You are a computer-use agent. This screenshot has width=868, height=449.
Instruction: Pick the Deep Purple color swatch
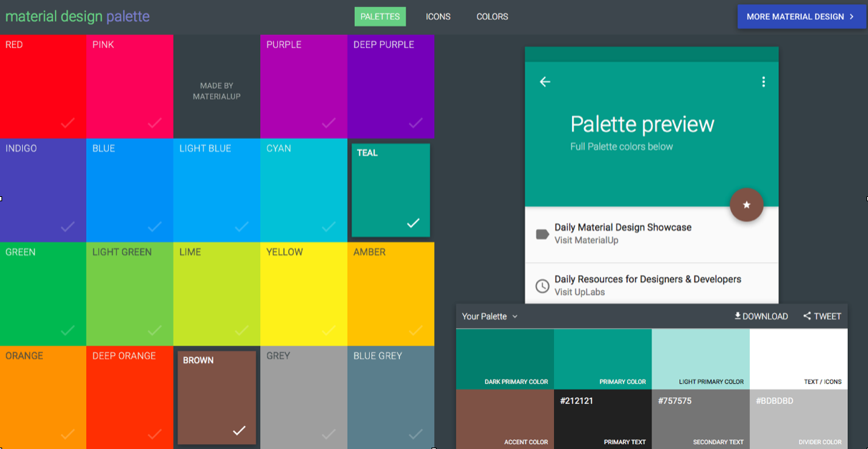pyautogui.click(x=391, y=86)
